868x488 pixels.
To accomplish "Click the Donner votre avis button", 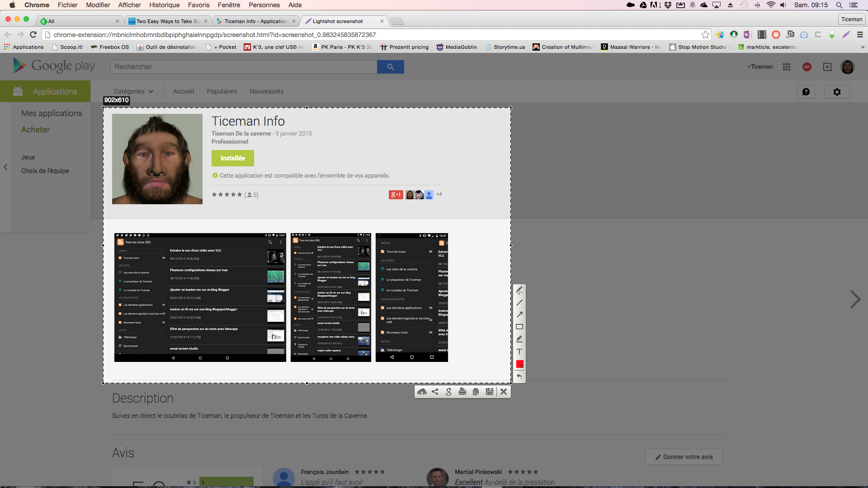I will point(684,457).
